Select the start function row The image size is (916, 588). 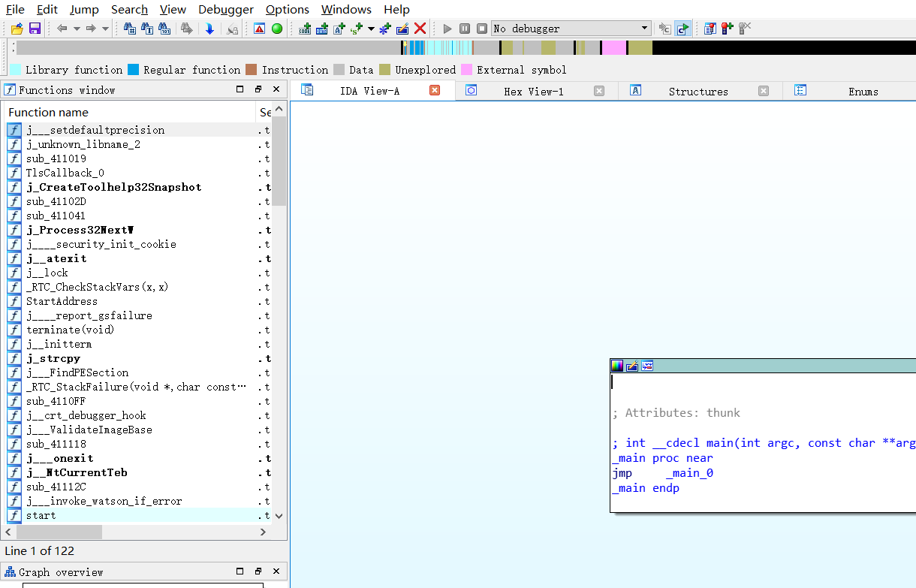coord(139,515)
